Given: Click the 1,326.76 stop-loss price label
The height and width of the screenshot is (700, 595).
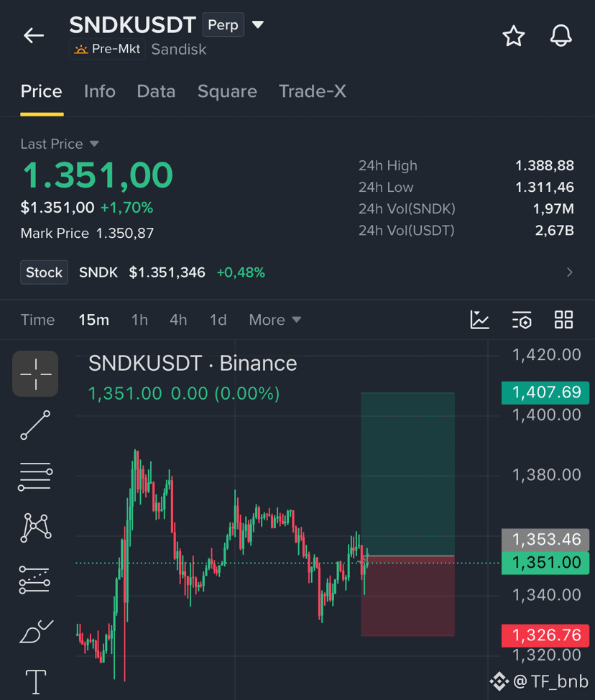Looking at the screenshot, I should [545, 635].
